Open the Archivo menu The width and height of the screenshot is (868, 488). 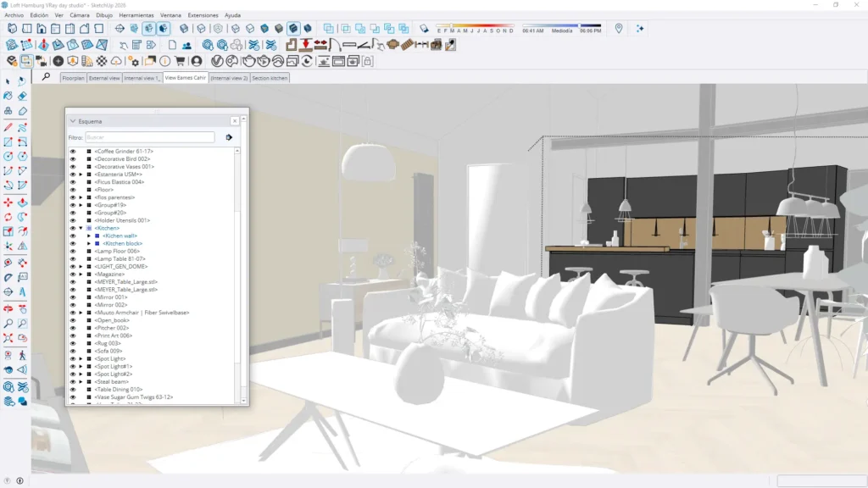pyautogui.click(x=14, y=15)
